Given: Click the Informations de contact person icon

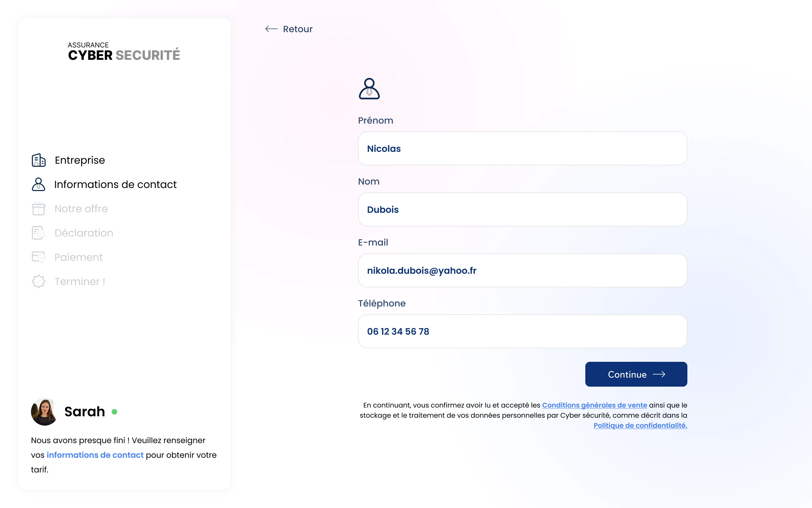Looking at the screenshot, I should click(39, 185).
